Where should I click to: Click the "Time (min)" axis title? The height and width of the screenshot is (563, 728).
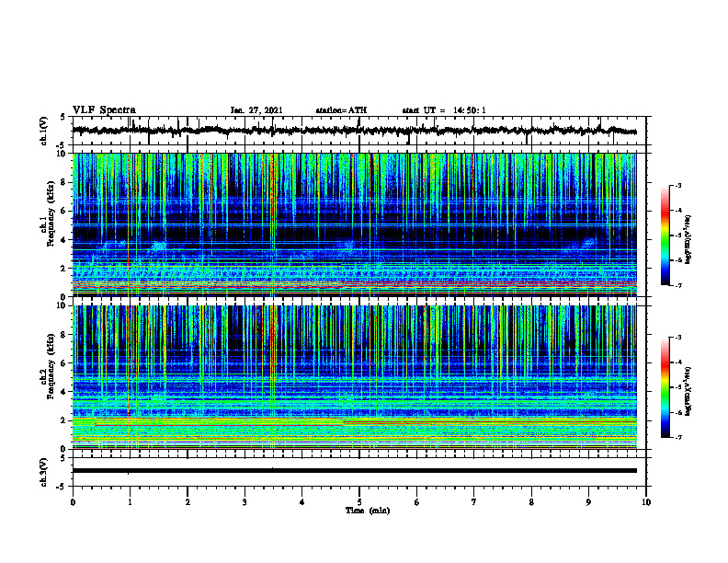point(368,511)
